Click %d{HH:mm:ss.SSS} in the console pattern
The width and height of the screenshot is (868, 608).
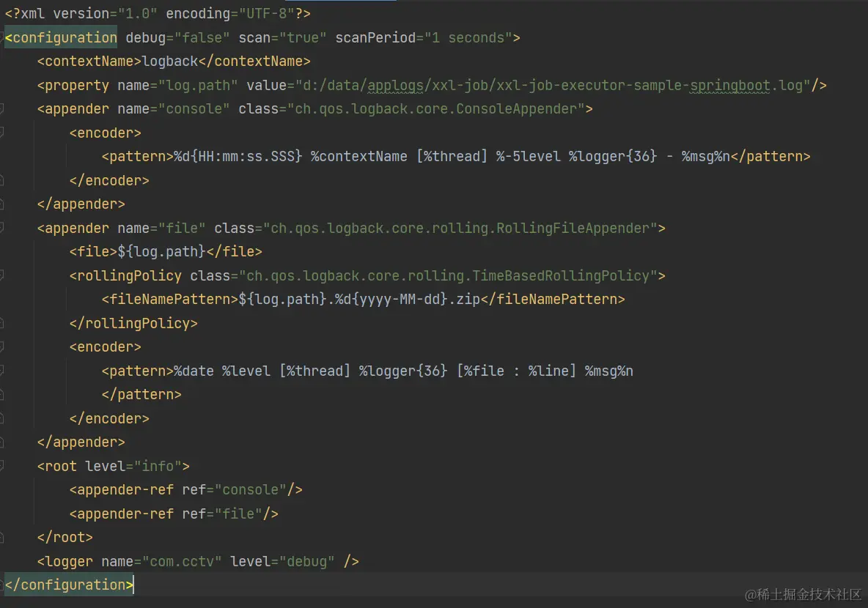point(238,157)
